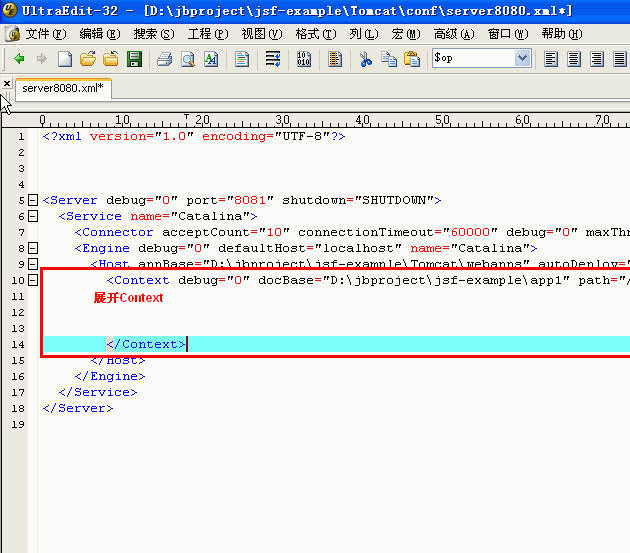Click in the $op search input field
Screen dimensions: 630x553
click(473, 59)
